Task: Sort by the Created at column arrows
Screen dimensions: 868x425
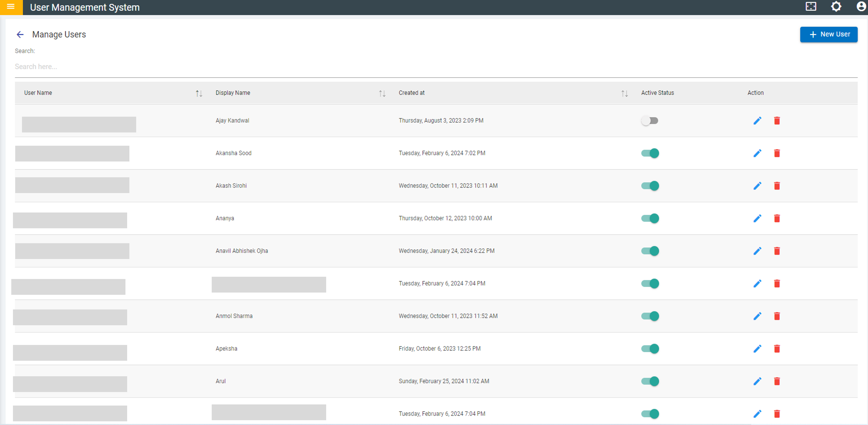Action: pos(624,93)
